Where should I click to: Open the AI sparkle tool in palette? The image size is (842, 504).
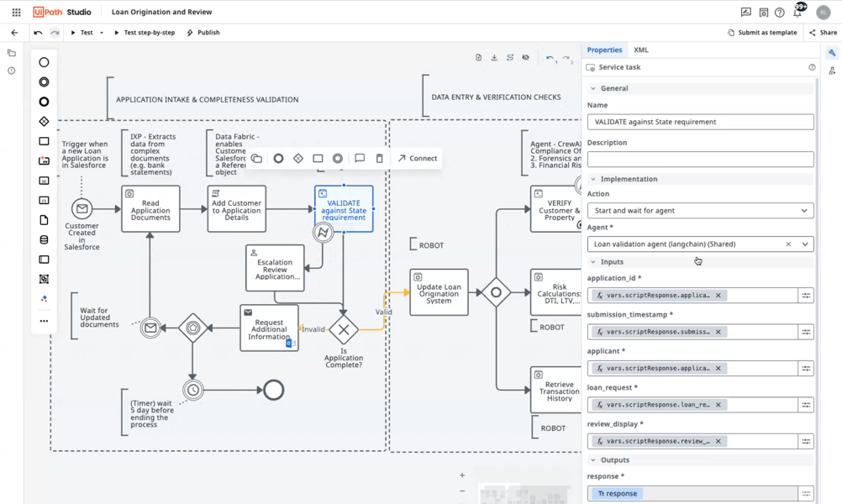click(x=44, y=299)
